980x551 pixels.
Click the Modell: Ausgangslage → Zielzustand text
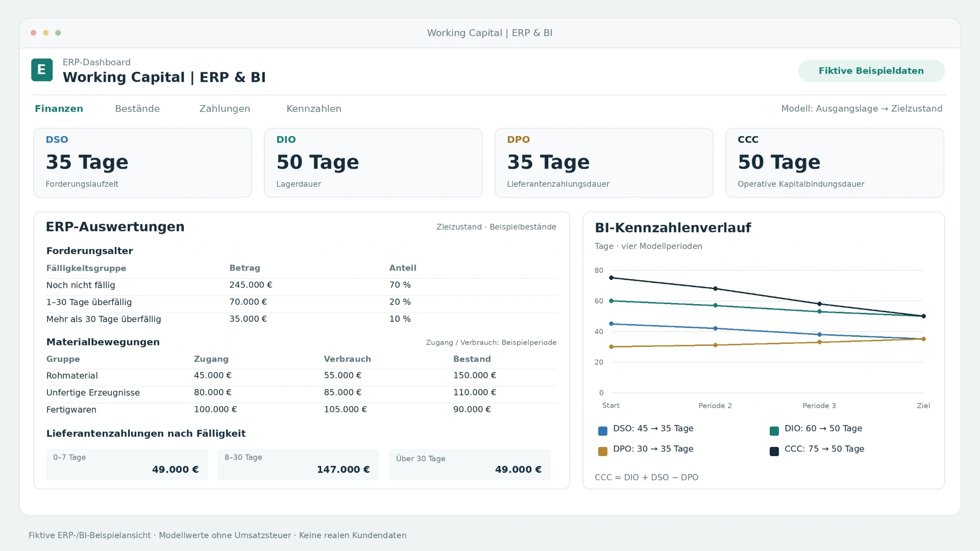(x=862, y=109)
